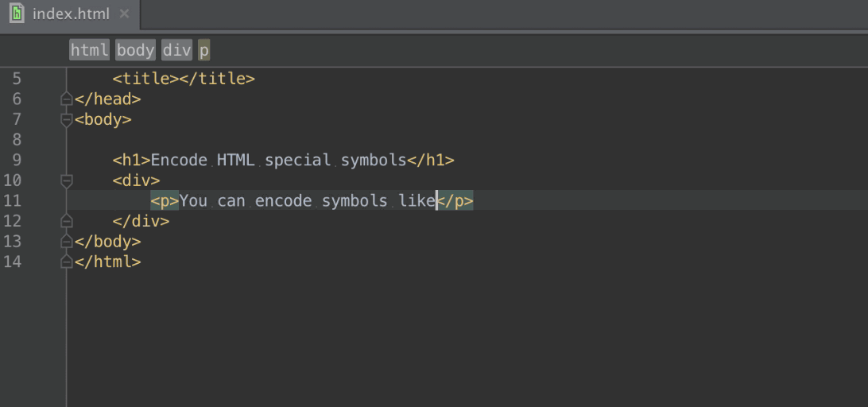Close the index.html tab
Viewport: 868px width, 407px height.
pos(124,14)
